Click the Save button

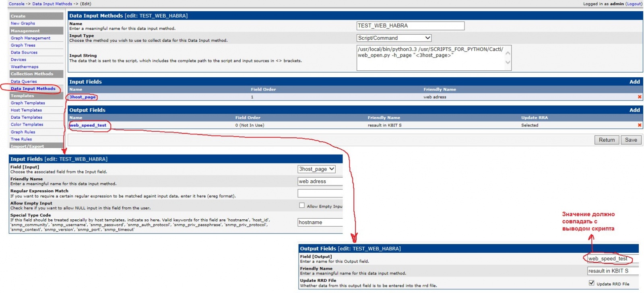coord(631,140)
